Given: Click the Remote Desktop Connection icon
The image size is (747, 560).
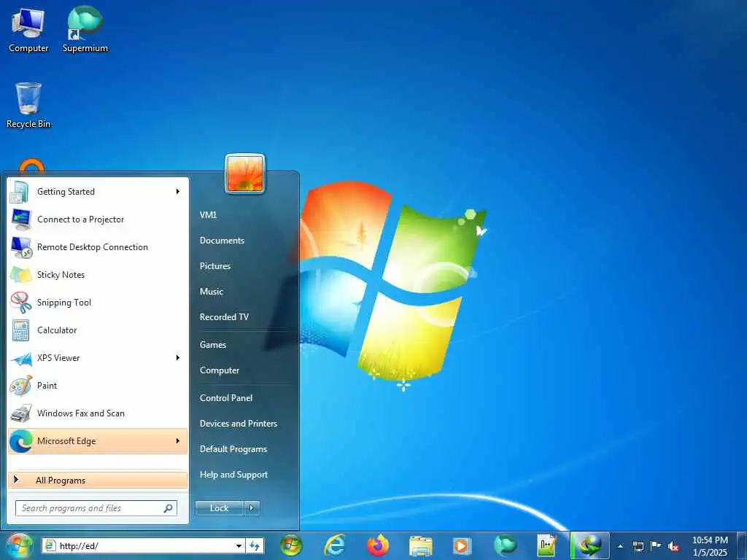Looking at the screenshot, I should [21, 247].
